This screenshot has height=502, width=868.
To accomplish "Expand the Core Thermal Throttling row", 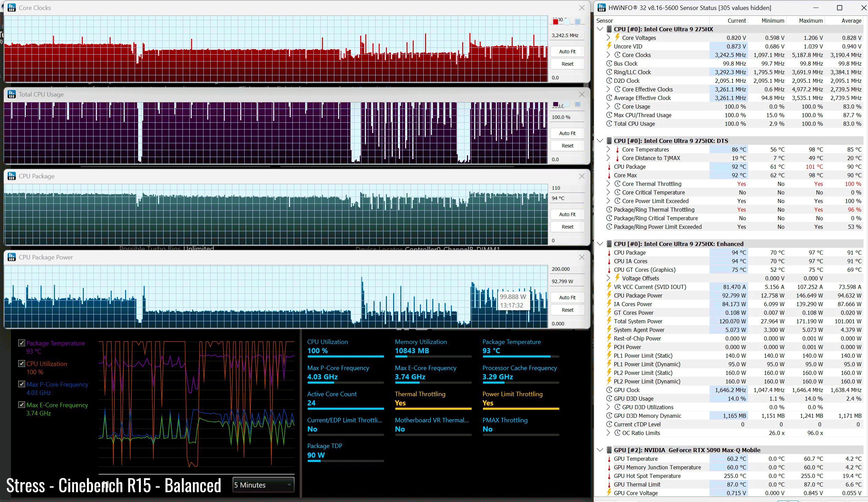I will (608, 184).
